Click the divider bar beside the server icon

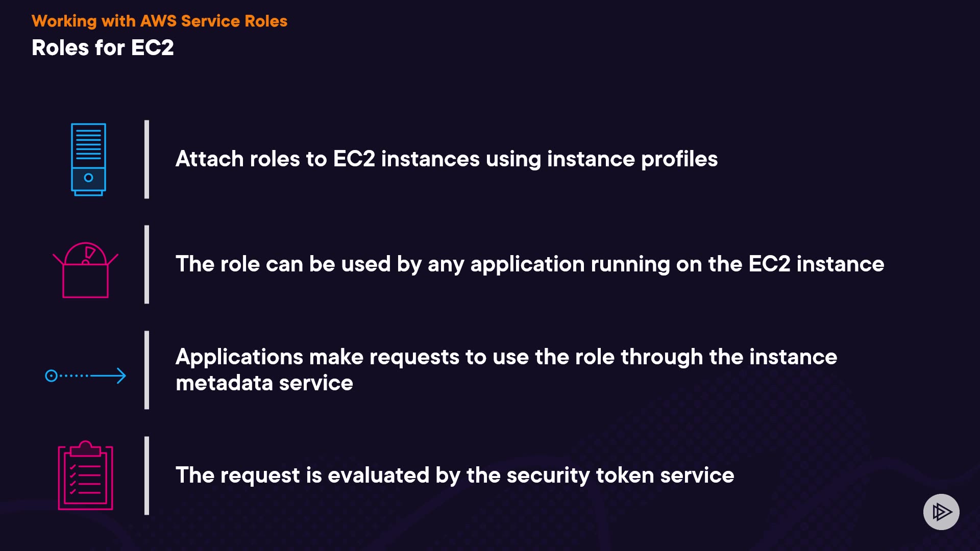pyautogui.click(x=147, y=159)
